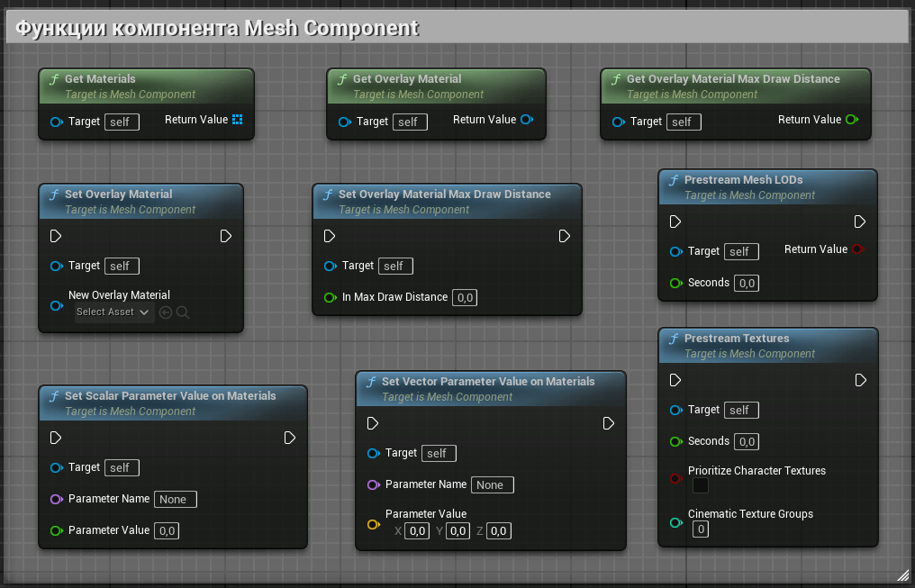Click Target pin on Prestream Mesh LODs
The height and width of the screenshot is (588, 915).
coord(676,251)
